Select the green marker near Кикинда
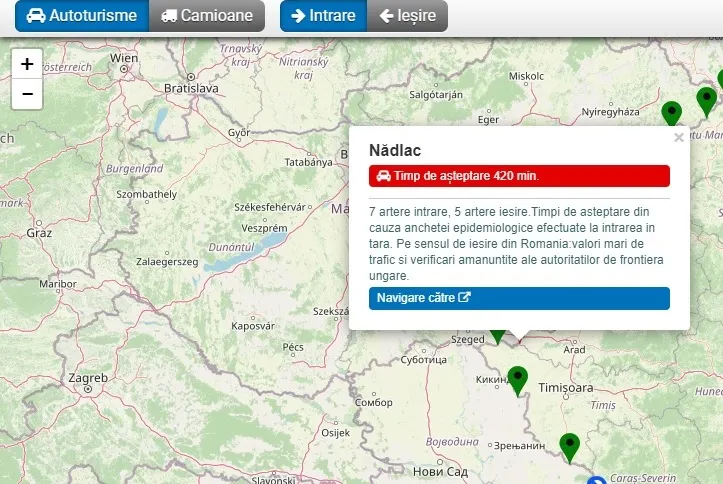Screen dimensions: 723x484 pos(518,381)
